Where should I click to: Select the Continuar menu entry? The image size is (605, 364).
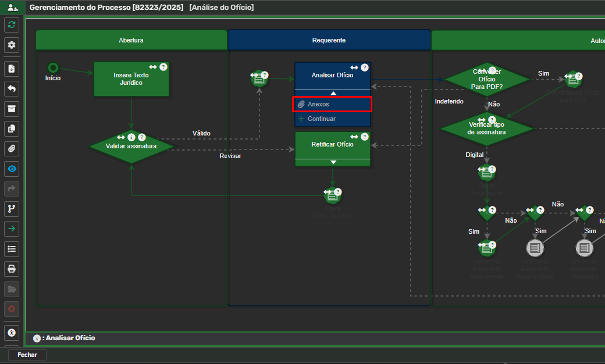pos(332,119)
